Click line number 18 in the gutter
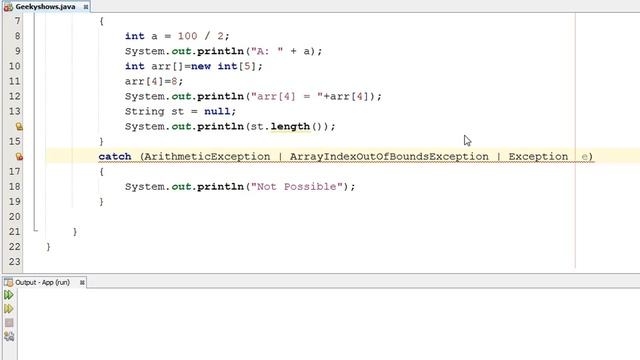Image resolution: width=640 pixels, height=360 pixels. 14,187
